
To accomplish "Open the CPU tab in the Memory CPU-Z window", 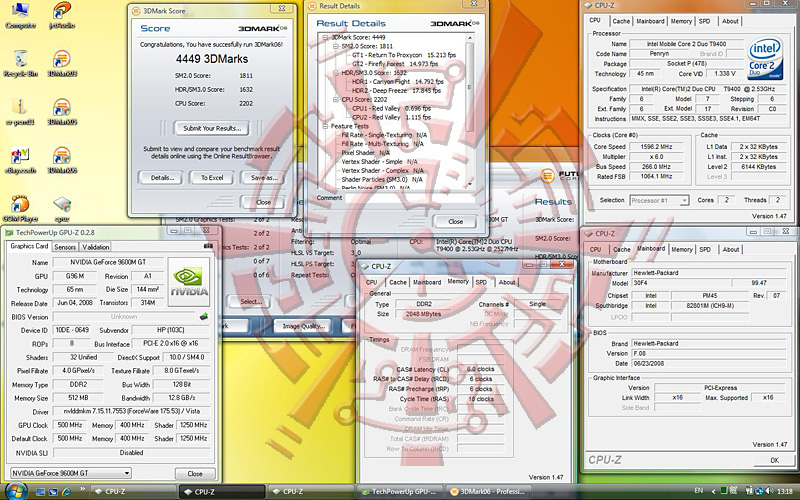I will (371, 282).
